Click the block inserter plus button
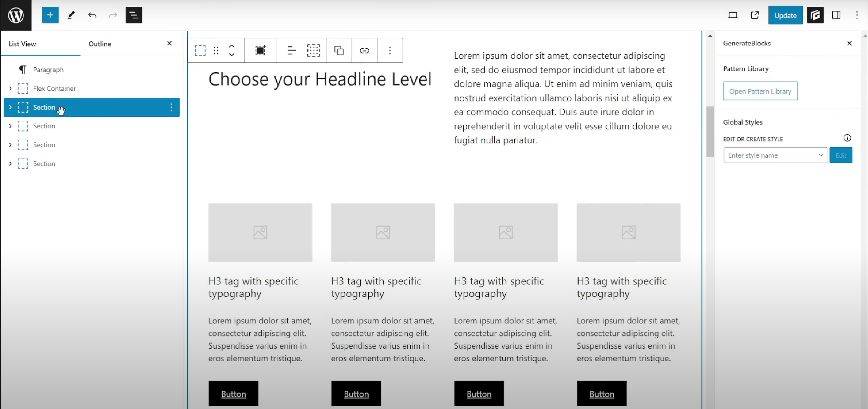Image resolution: width=868 pixels, height=409 pixels. [x=50, y=15]
